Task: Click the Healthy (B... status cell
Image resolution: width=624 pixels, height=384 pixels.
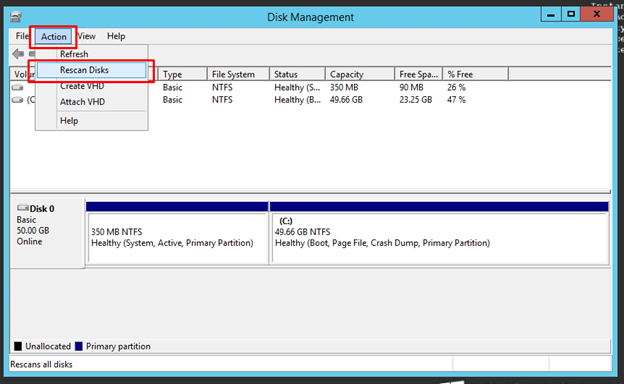Action: click(297, 100)
